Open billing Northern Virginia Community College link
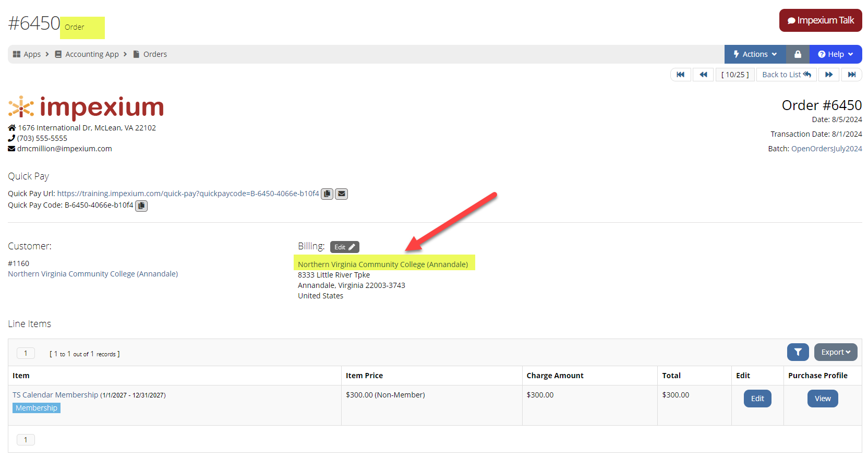Screen dimensions: 868x458 tap(383, 264)
